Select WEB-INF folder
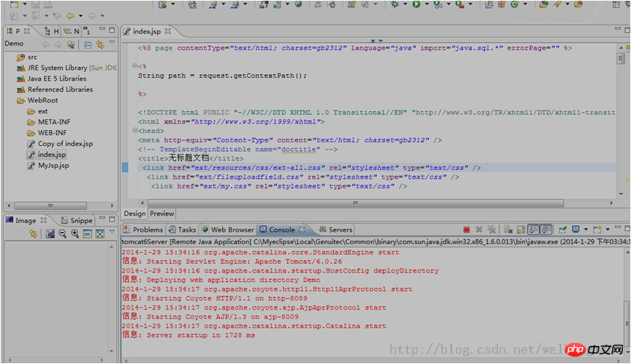631x364 pixels. [x=47, y=133]
